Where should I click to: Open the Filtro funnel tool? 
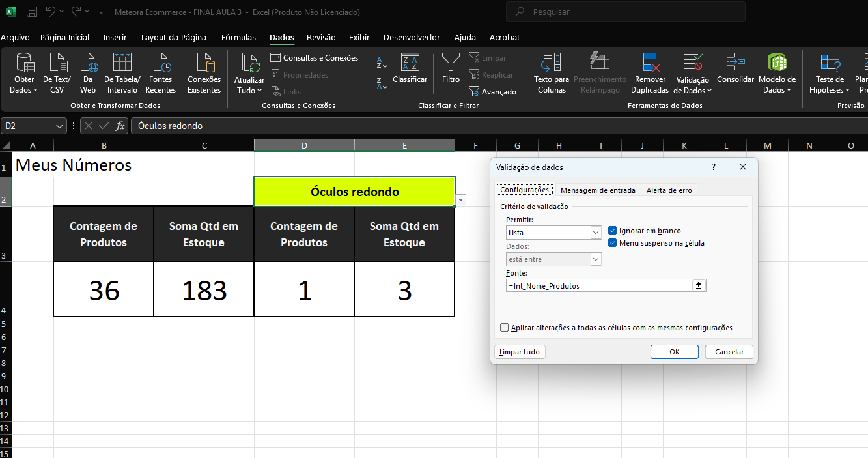(451, 63)
